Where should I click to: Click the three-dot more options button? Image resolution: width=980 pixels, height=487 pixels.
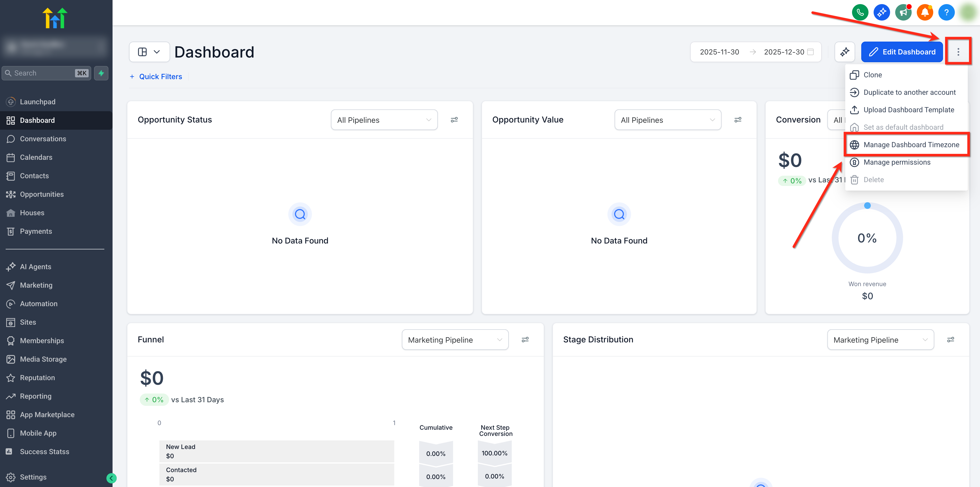958,52
